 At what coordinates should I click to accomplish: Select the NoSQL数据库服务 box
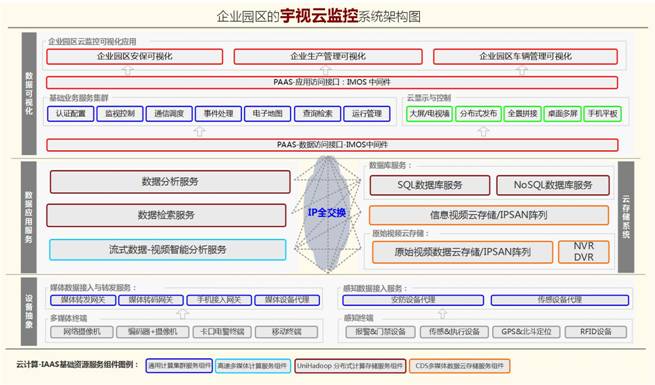tap(553, 185)
